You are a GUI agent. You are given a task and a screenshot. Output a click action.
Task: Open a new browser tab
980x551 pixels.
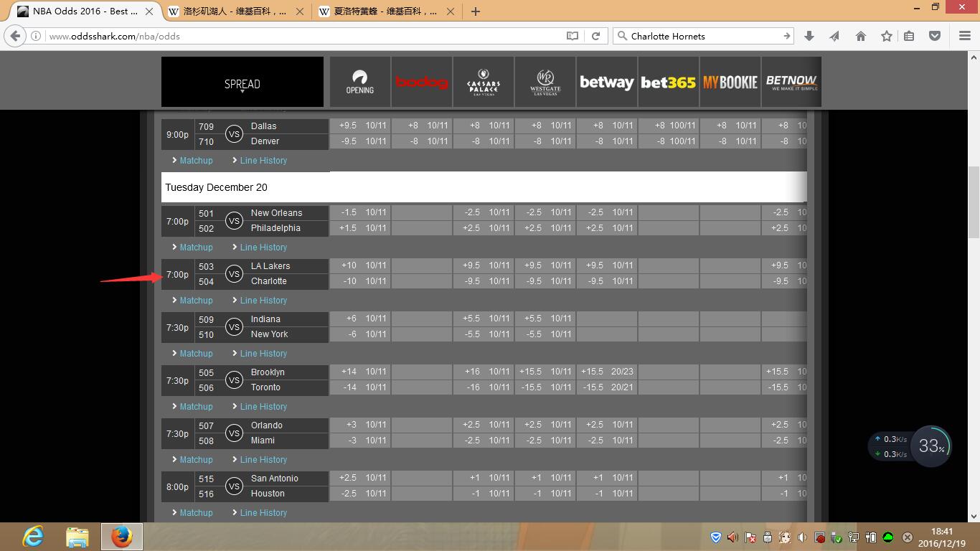tap(475, 11)
